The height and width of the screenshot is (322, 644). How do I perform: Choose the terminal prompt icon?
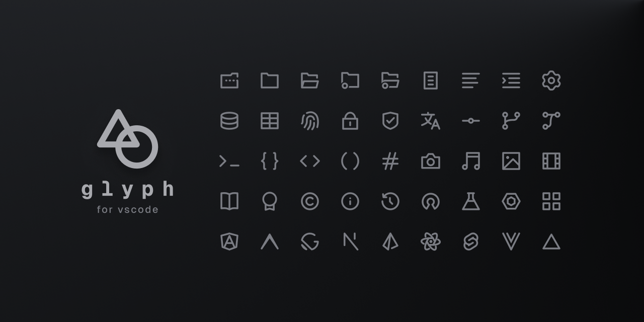[229, 161]
